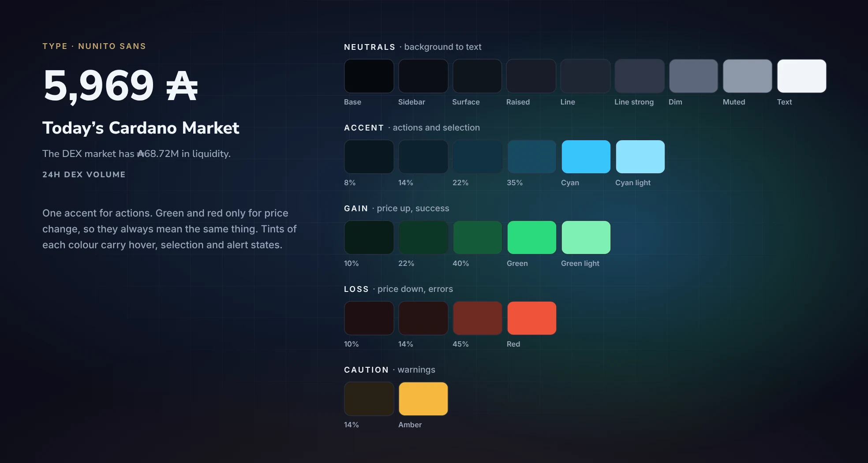The width and height of the screenshot is (868, 463).
Task: Click the 'actions and selection' caption
Action: coord(436,128)
